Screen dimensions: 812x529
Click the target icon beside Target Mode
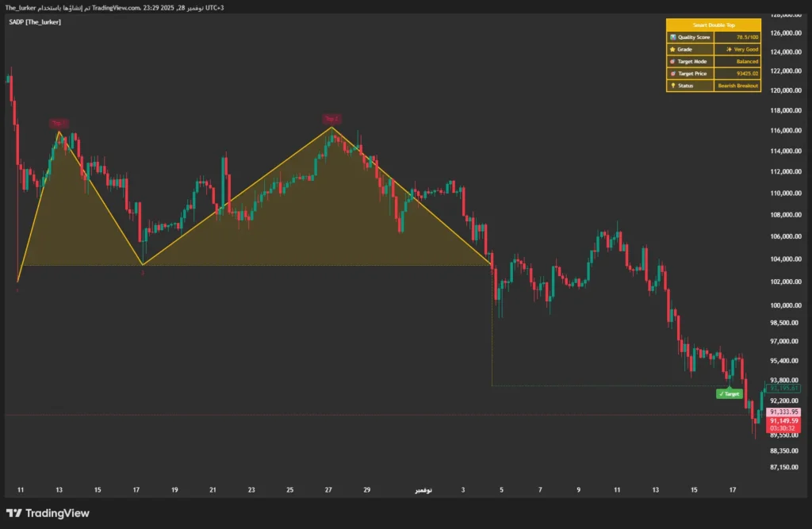coord(672,61)
